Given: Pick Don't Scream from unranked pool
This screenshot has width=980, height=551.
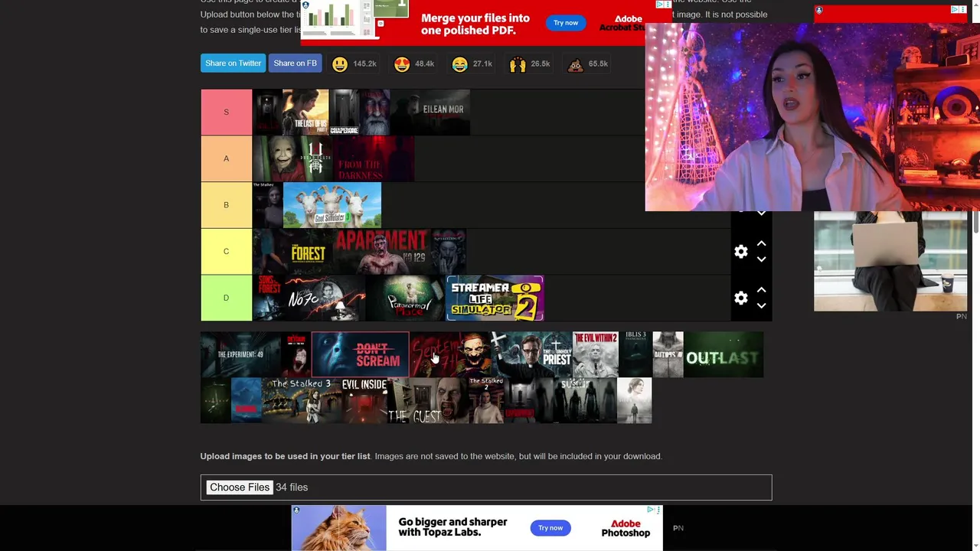Looking at the screenshot, I should (x=360, y=354).
